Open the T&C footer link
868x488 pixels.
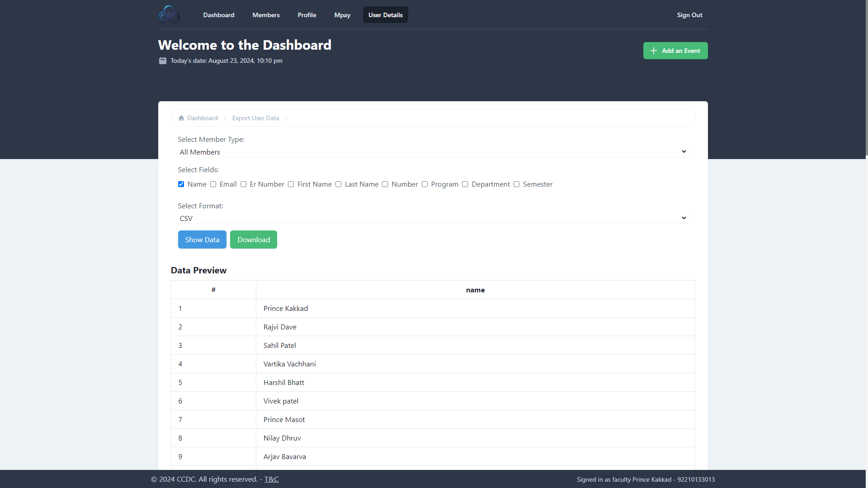point(271,479)
